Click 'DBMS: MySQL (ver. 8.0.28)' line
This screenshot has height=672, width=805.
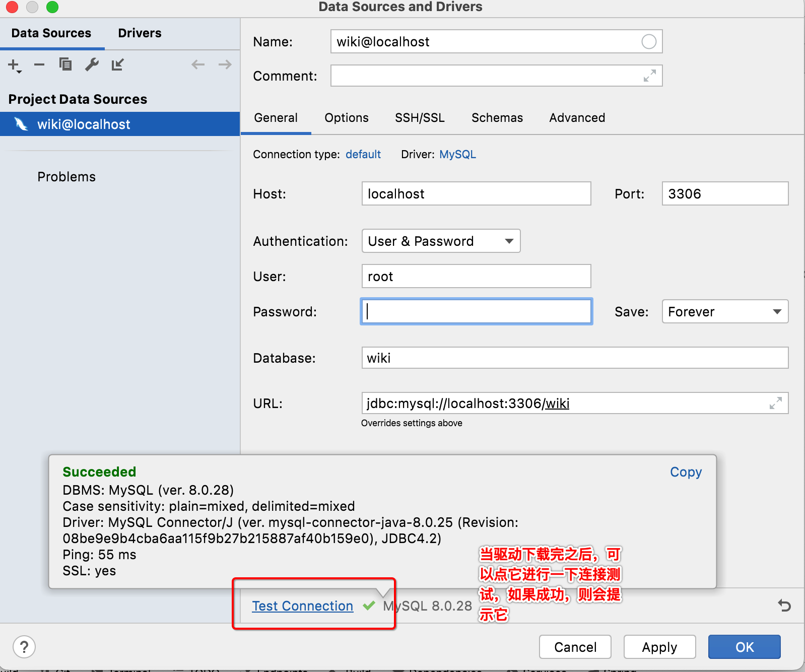click(148, 490)
